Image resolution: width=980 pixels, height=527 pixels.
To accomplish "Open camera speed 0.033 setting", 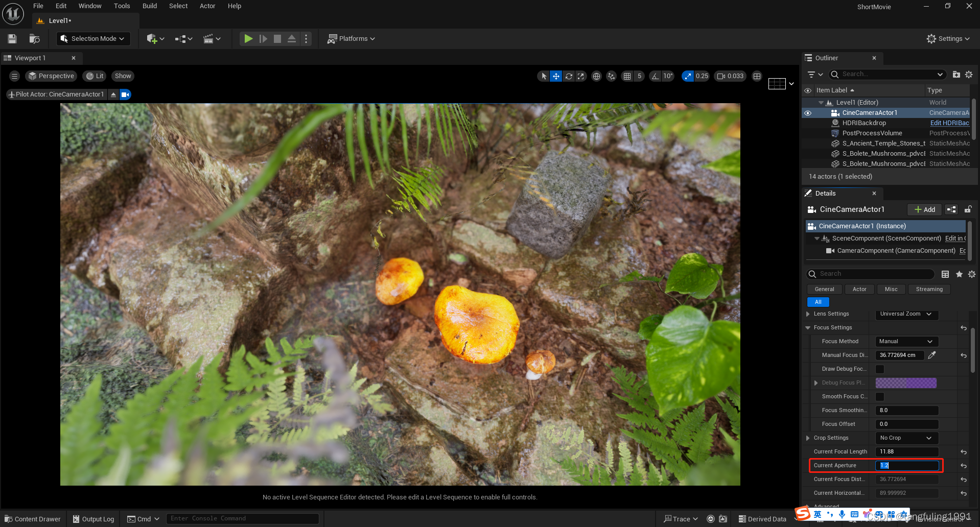I will point(731,76).
